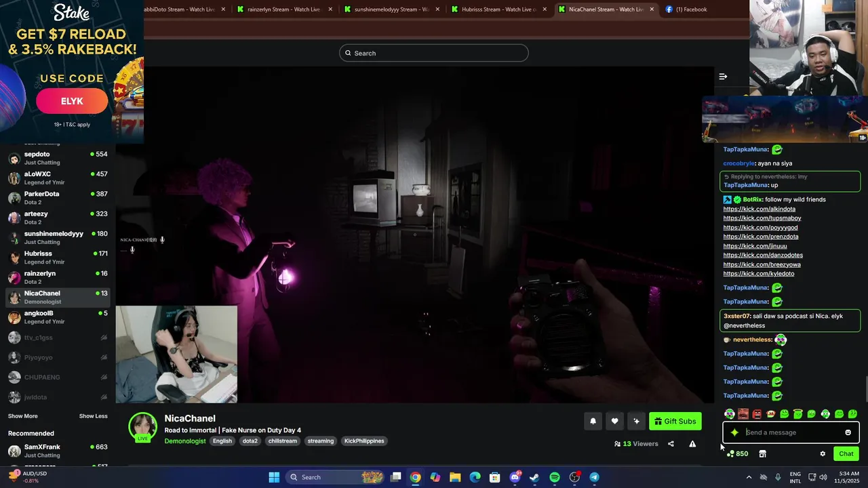
Task: Click the NicaChanel profile avatar with LIVE badge
Action: click(143, 427)
